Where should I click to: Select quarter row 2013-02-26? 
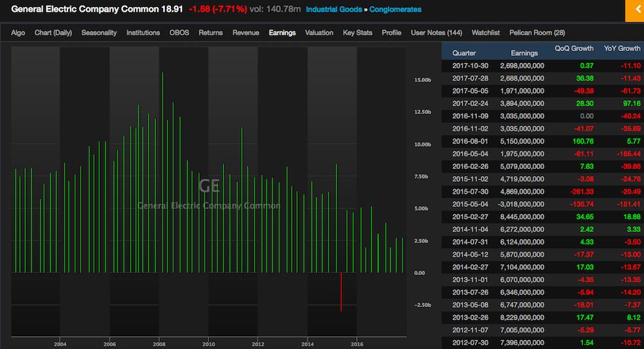(542, 318)
